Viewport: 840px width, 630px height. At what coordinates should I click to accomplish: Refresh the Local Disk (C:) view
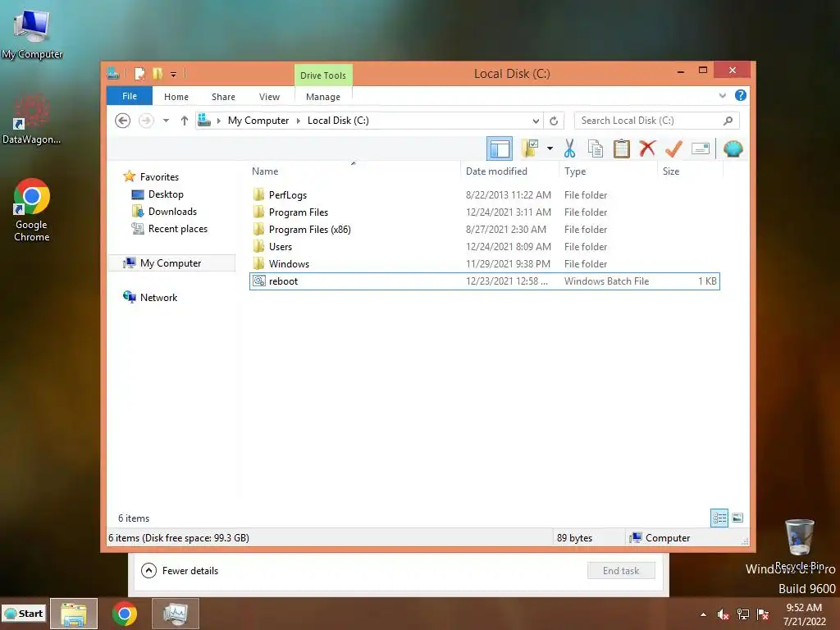[x=554, y=121]
